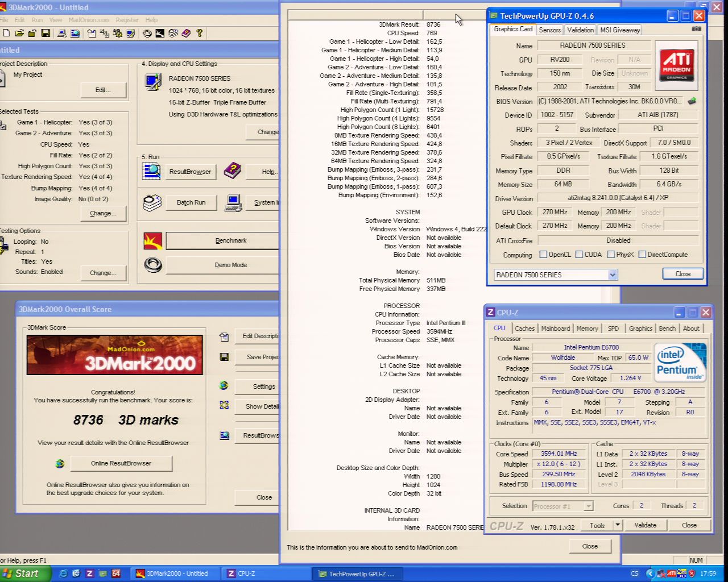Click the ResultBrowser magnifier icon in Run section
The width and height of the screenshot is (728, 582).
tap(152, 171)
